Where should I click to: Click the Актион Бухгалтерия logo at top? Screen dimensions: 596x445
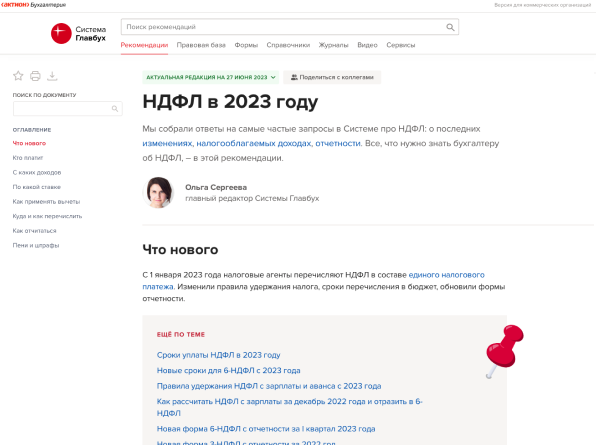33,5
